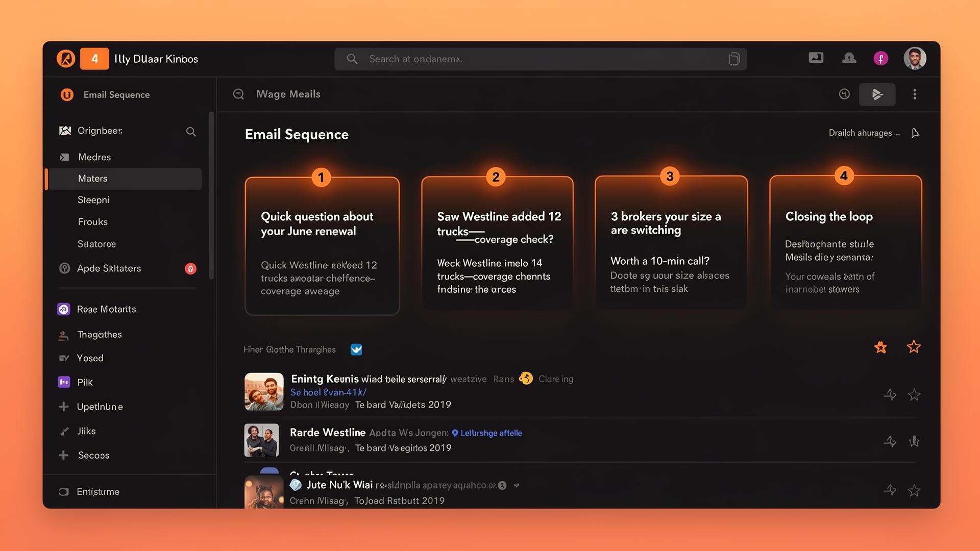The width and height of the screenshot is (980, 551).
Task: Click the purple Roae Motarits icon
Action: pos(64,309)
